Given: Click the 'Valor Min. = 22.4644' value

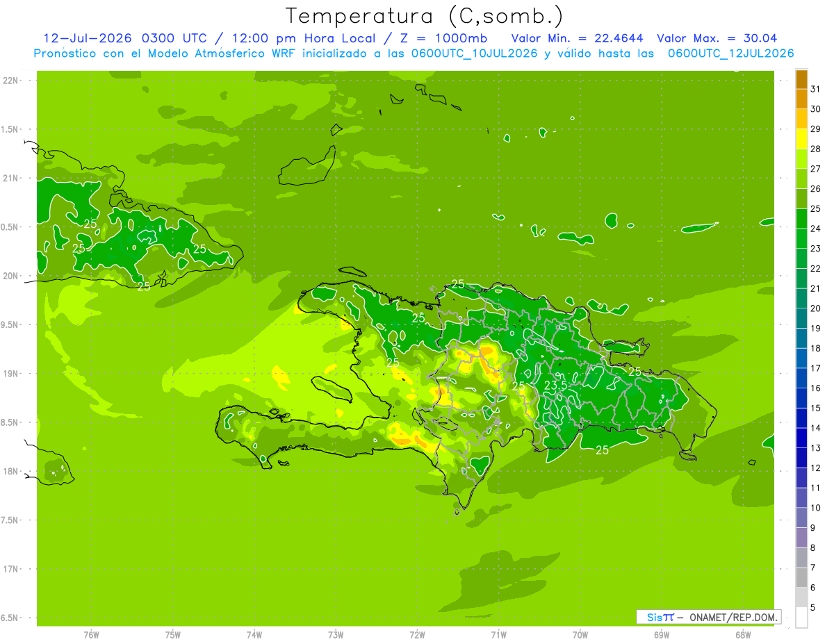Looking at the screenshot, I should pos(577,38).
